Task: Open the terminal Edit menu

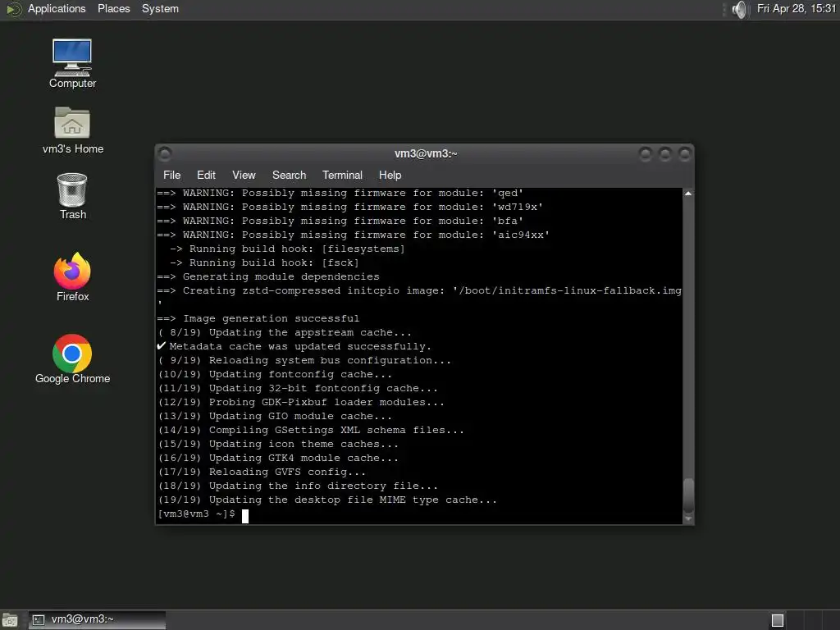Action: 206,176
